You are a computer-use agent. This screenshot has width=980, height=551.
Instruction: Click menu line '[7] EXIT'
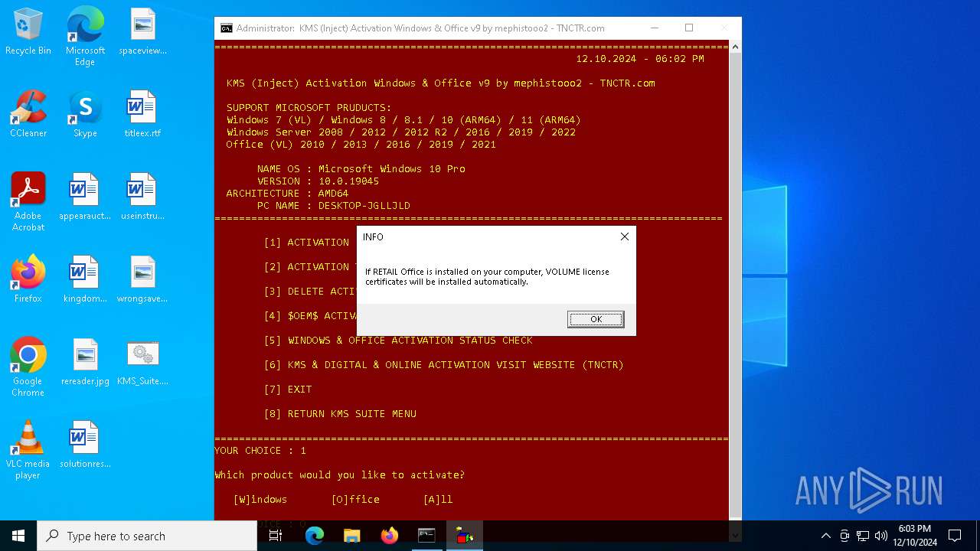288,390
